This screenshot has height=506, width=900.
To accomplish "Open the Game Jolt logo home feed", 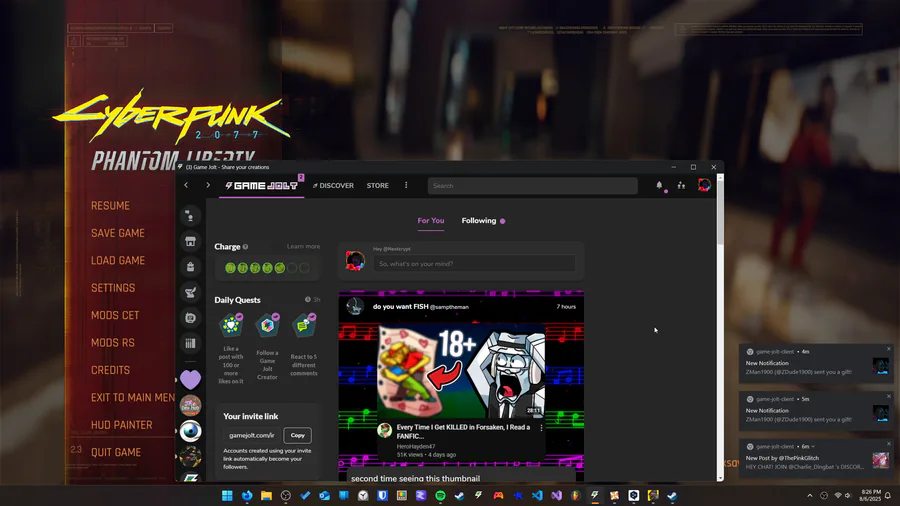I will point(262,186).
